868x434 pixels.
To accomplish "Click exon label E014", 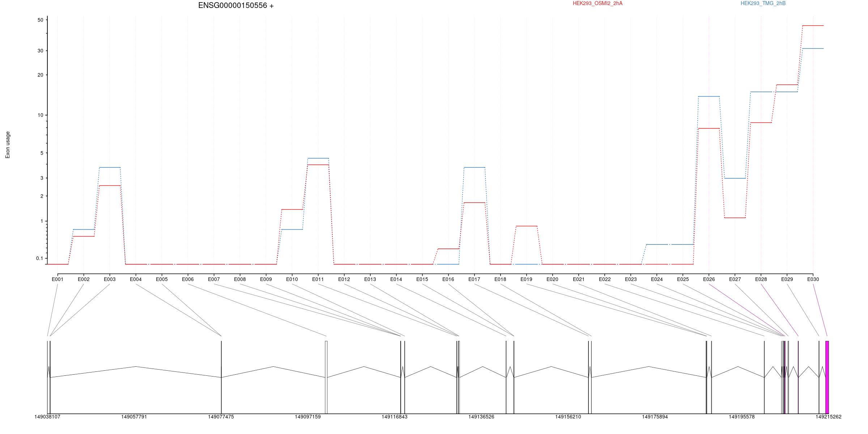I will (x=396, y=279).
